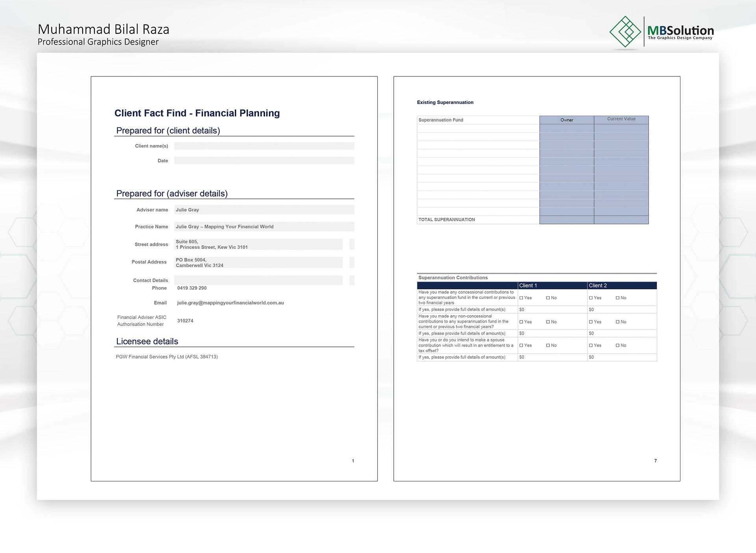
Task: Click page number 7 on right page
Action: click(656, 461)
